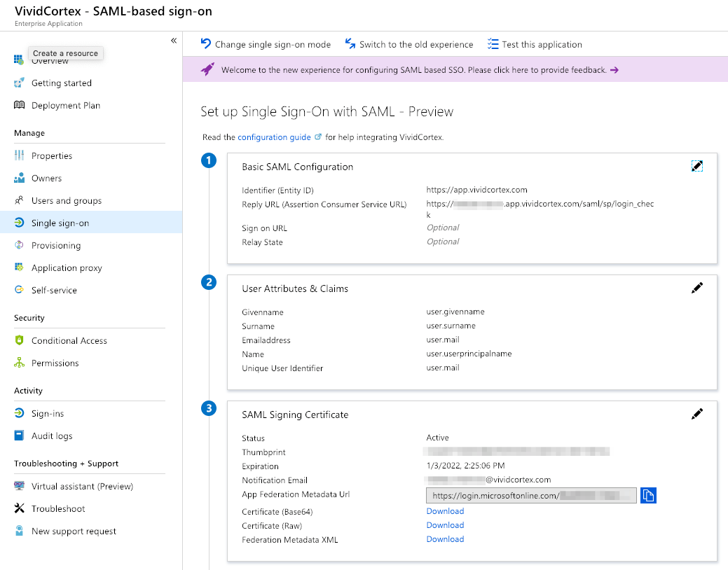728x570 pixels.
Task: Open Owners from the sidebar
Action: click(x=46, y=179)
